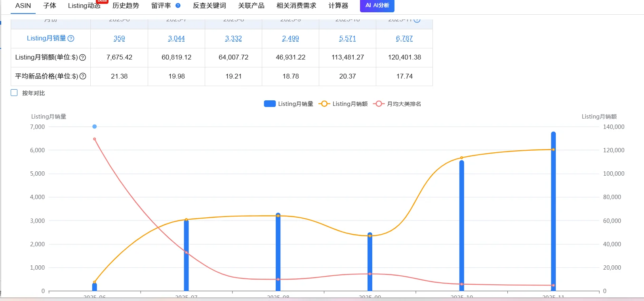
Task: Select the sales amount cell 7,675.42
Action: coord(119,57)
